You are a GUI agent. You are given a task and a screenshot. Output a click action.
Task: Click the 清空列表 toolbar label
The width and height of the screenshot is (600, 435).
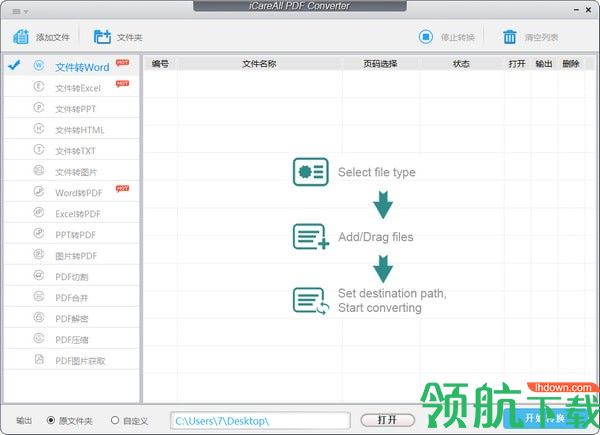tap(541, 37)
